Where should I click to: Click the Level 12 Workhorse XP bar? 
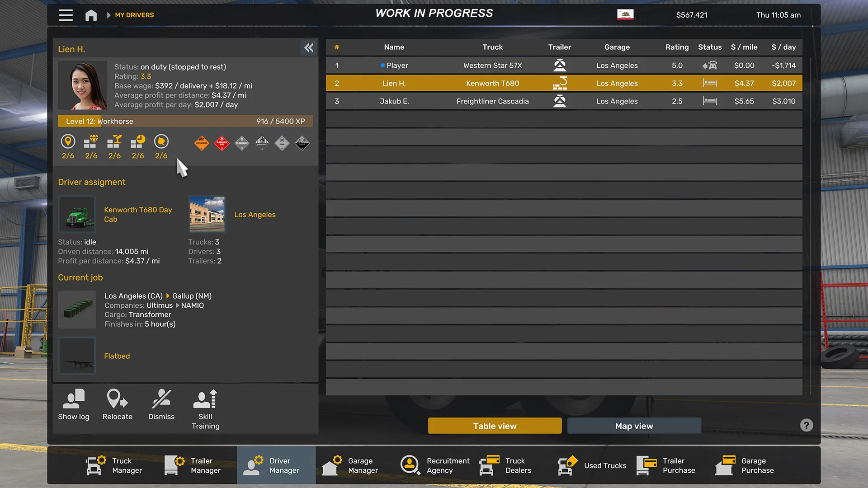pos(185,121)
